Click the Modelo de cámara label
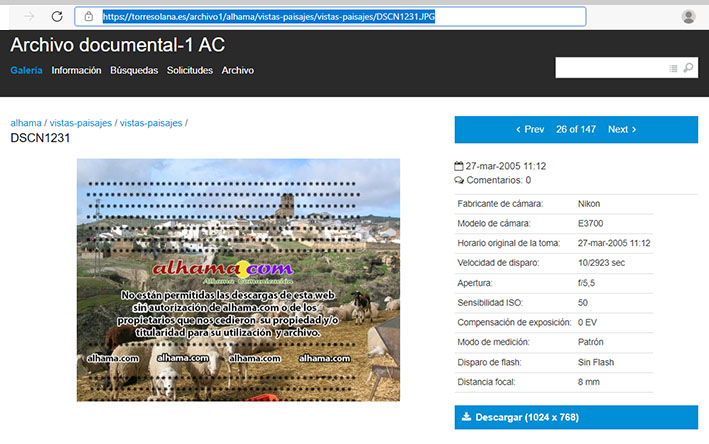The height and width of the screenshot is (444, 709). [494, 223]
